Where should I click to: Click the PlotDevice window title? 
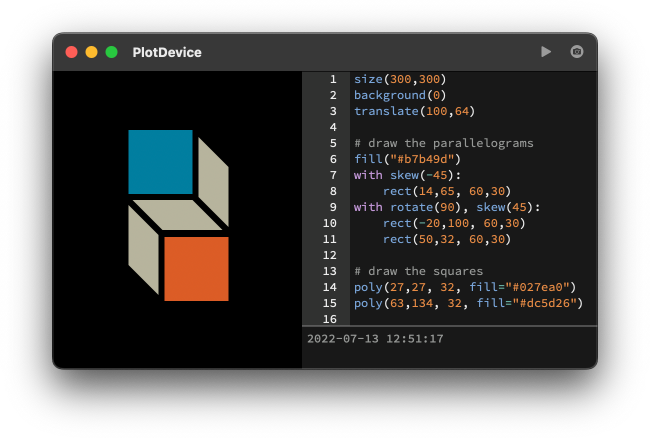(166, 52)
